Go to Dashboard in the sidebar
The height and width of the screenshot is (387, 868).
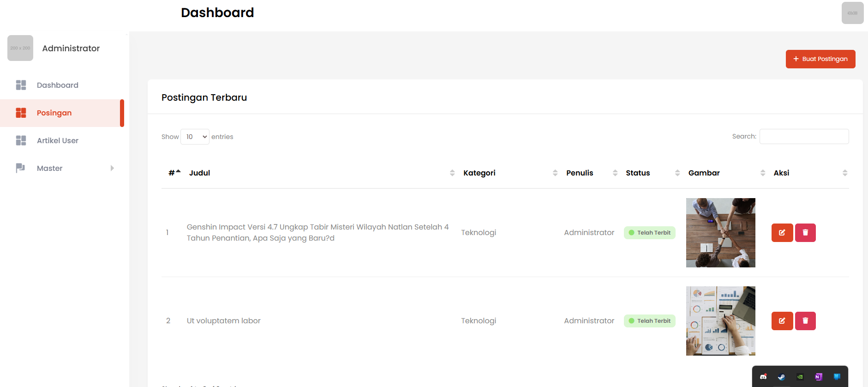pyautogui.click(x=58, y=85)
